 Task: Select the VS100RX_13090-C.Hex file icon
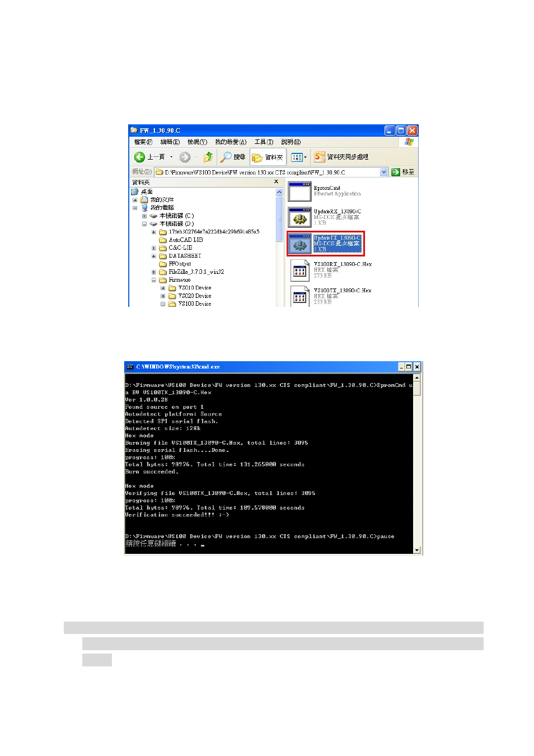click(300, 270)
